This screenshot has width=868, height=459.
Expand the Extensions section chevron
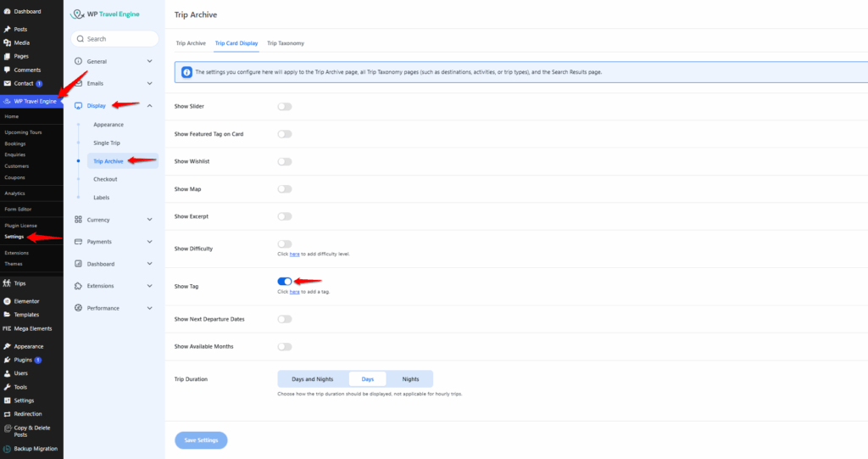pos(149,286)
